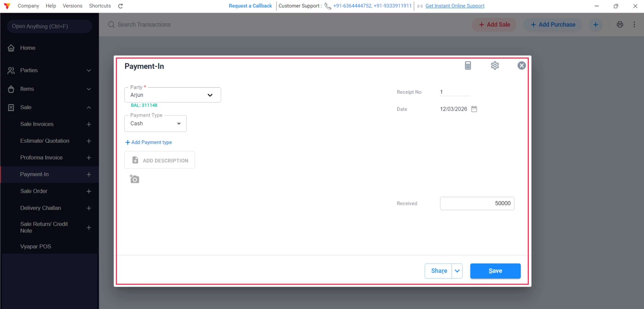Open Payment-In settings gear icon
The image size is (644, 309).
[495, 66]
